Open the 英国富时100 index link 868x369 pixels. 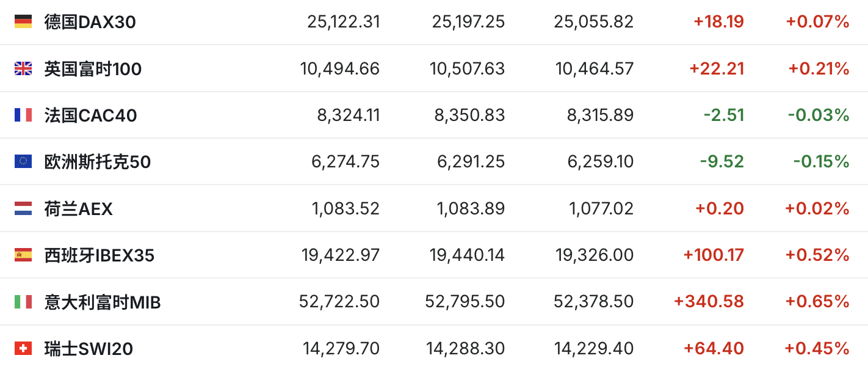93,69
